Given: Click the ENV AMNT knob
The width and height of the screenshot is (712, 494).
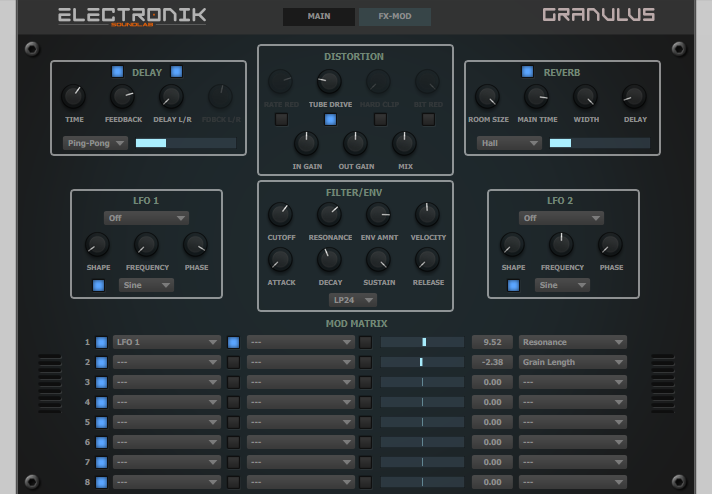Looking at the screenshot, I should click(379, 214).
